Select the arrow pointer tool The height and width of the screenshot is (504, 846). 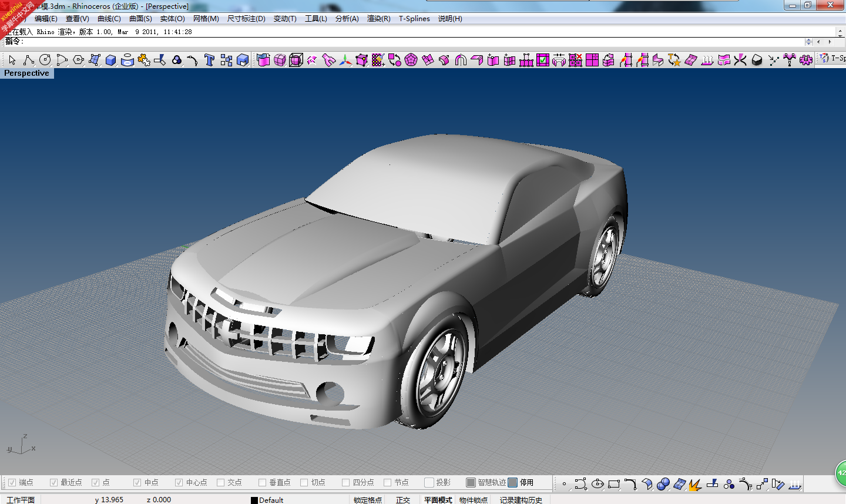pyautogui.click(x=12, y=60)
